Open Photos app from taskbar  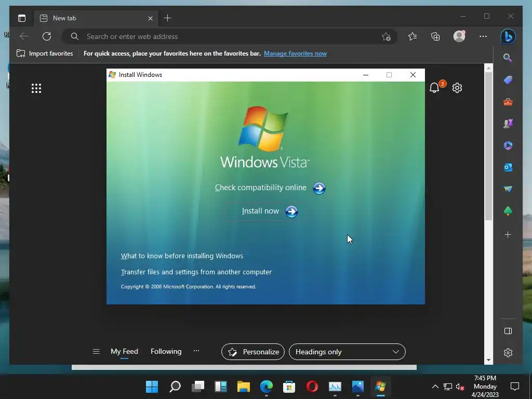point(357,387)
